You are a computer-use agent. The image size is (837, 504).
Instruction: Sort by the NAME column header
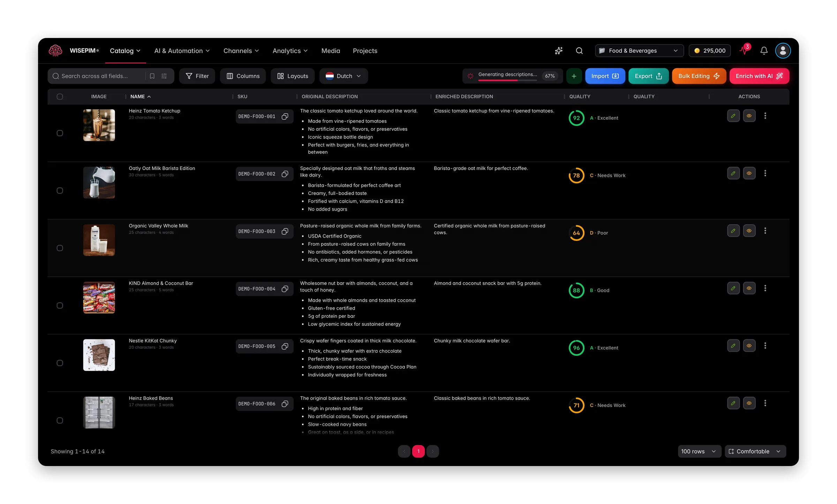(x=141, y=97)
